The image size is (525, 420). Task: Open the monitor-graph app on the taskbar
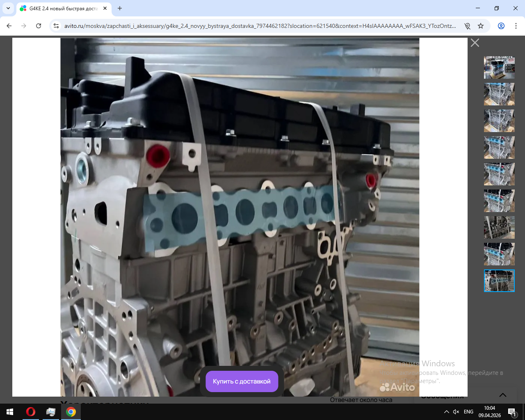(51, 412)
